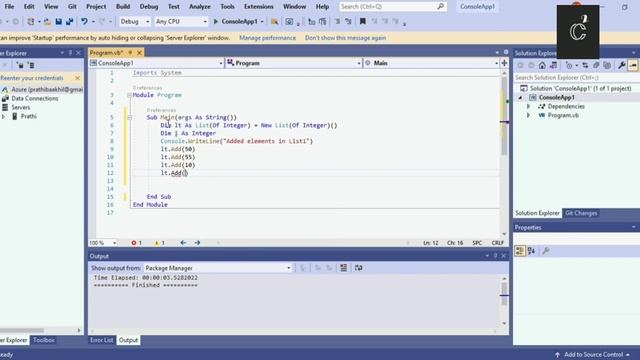Expand the Program.vb node
This screenshot has height=360, width=640.
[x=529, y=115]
